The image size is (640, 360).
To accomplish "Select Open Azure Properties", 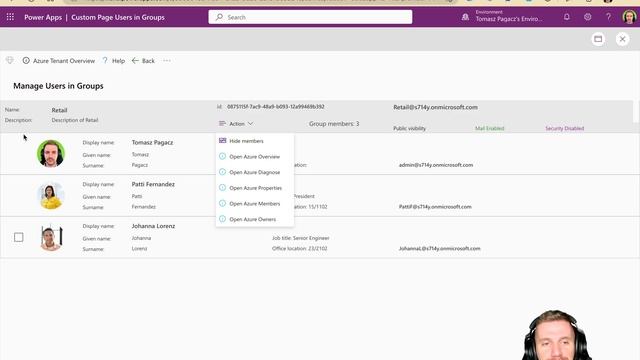I will coord(255,188).
